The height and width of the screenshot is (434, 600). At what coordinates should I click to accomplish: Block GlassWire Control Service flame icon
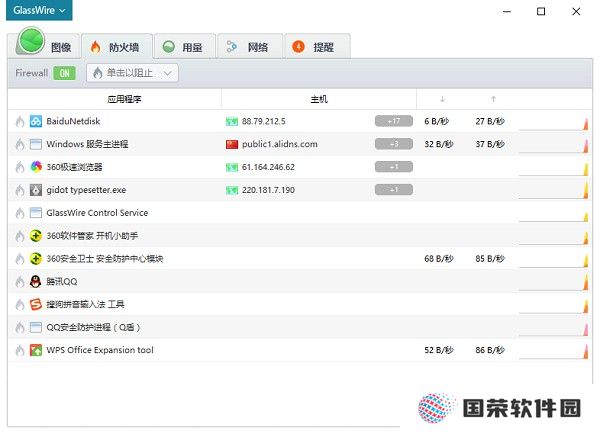point(20,213)
